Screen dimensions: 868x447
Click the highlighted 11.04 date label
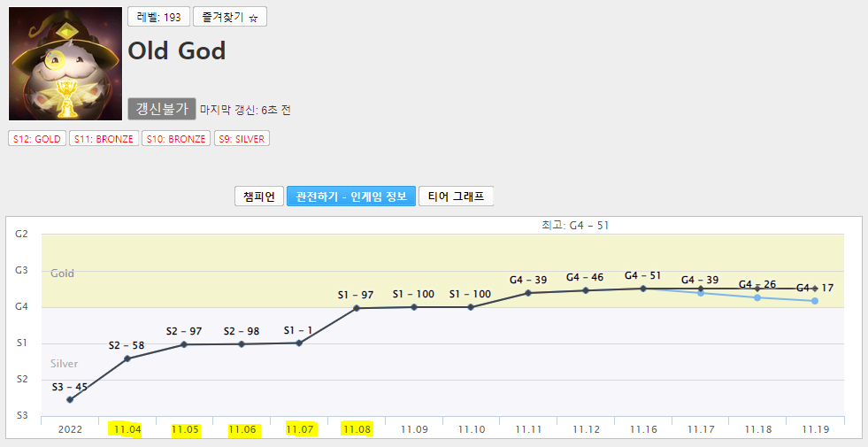tap(127, 429)
